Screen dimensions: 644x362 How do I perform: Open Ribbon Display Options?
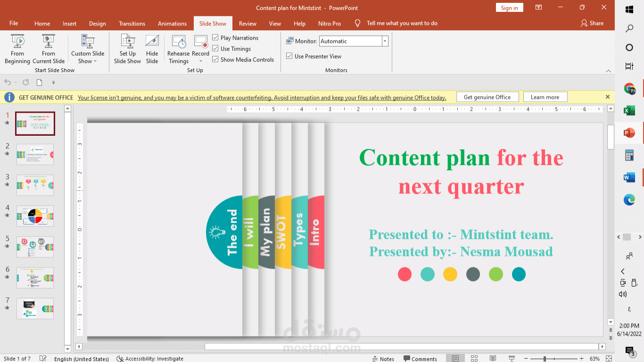[538, 8]
